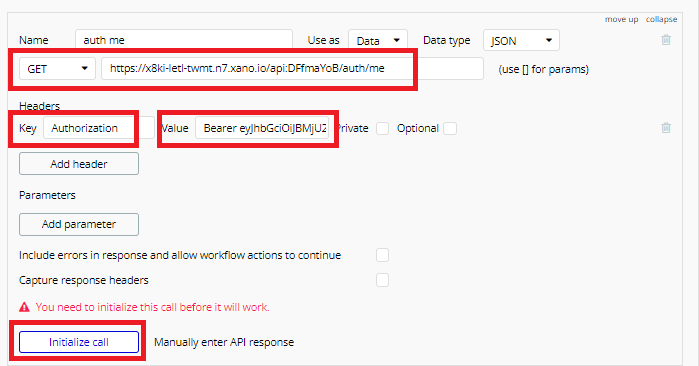Open the GET method dropdown
Viewport: 699px width, 366px height.
57,69
